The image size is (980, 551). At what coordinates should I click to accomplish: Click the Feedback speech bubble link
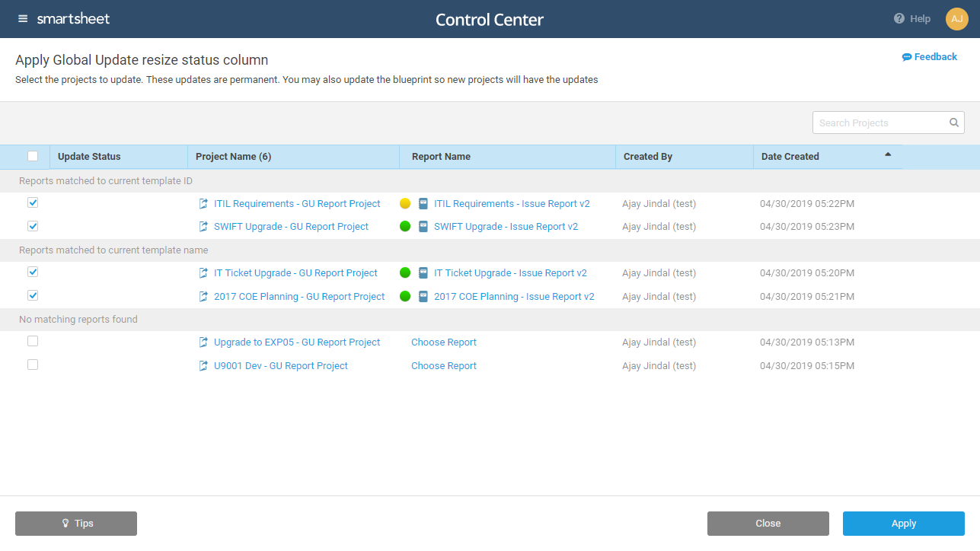click(x=930, y=57)
